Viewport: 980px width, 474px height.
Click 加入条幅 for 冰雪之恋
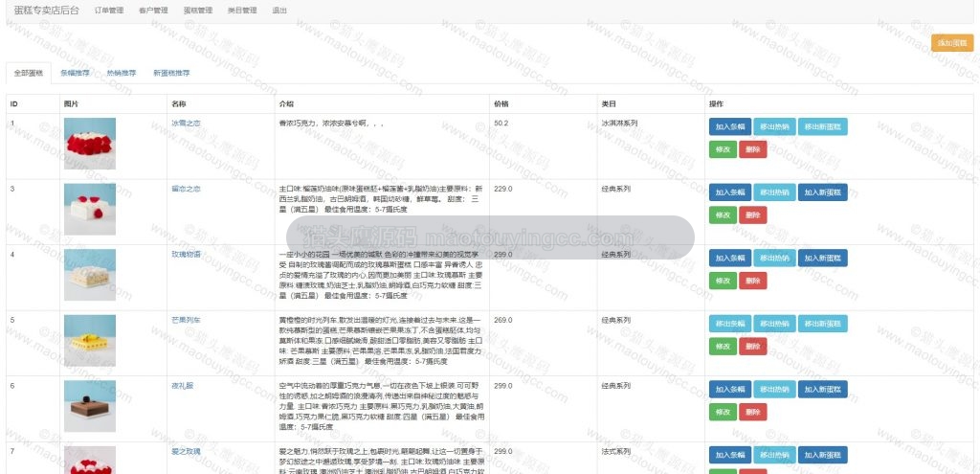tap(730, 126)
